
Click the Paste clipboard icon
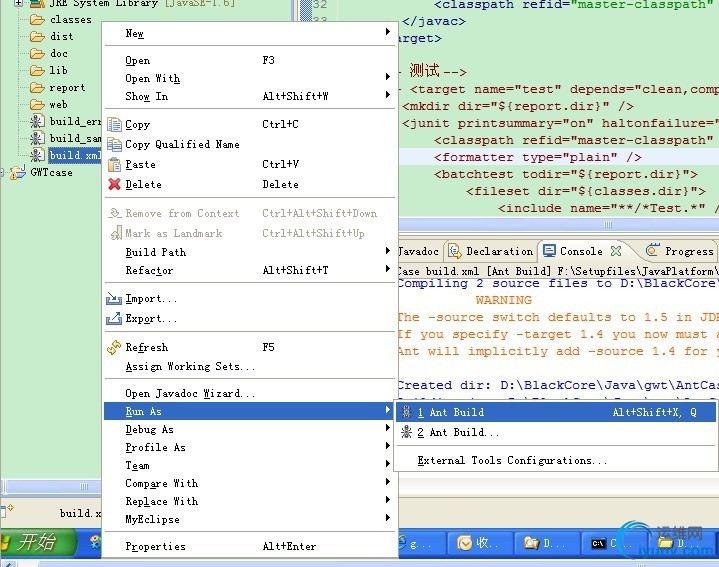pyautogui.click(x=114, y=164)
